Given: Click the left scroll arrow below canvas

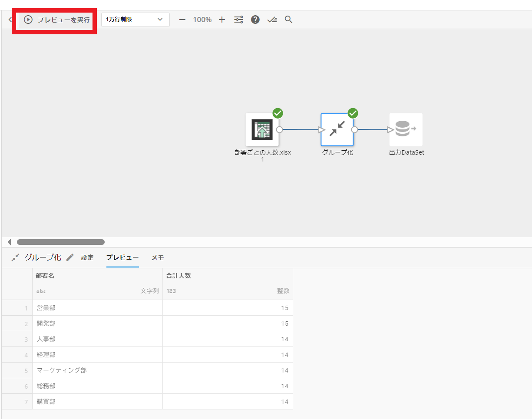Looking at the screenshot, I should coord(9,242).
